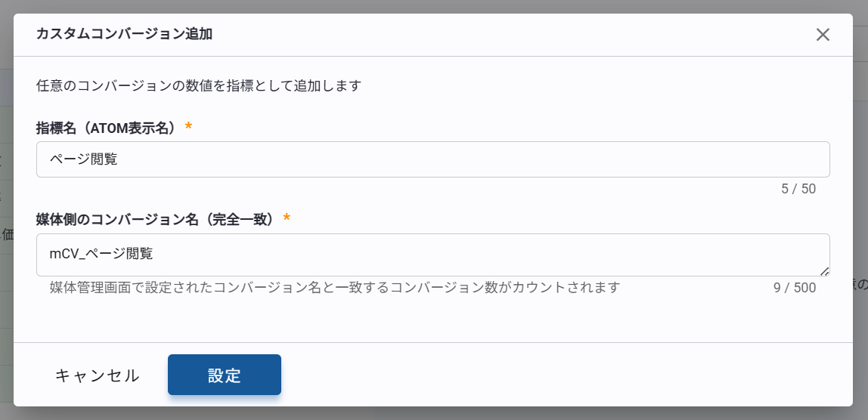Cancel with the キャンセル button
The image size is (868, 420).
coord(98,375)
